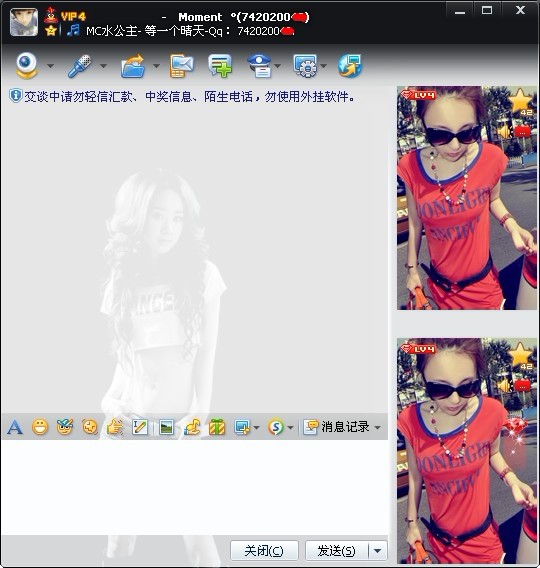Screen dimensions: 540x568
Task: Open VIP magic emoticons icon
Action: [65, 427]
